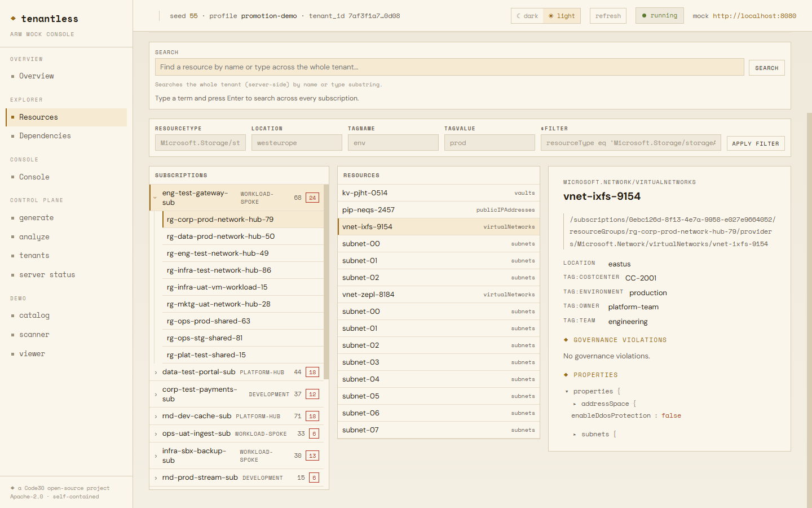Screen dimensions: 812x508
Task: Select rg-infra-test-network-hub-86 resource group
Action: click(243, 270)
